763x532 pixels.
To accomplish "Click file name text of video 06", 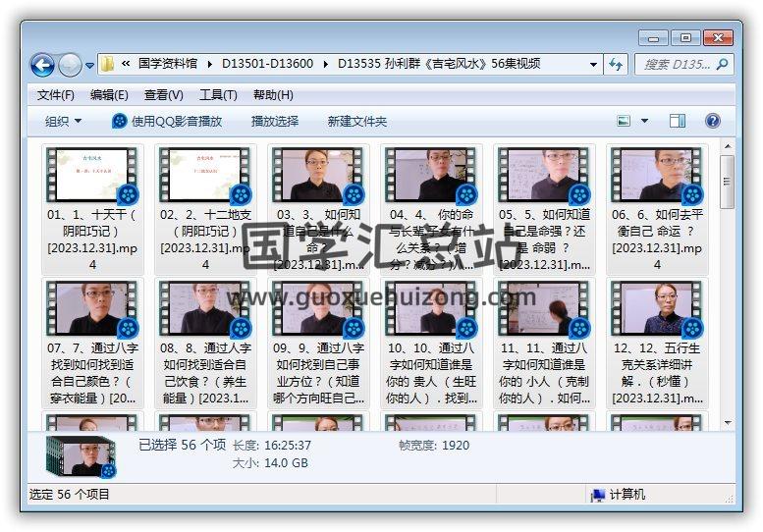I will click(657, 239).
